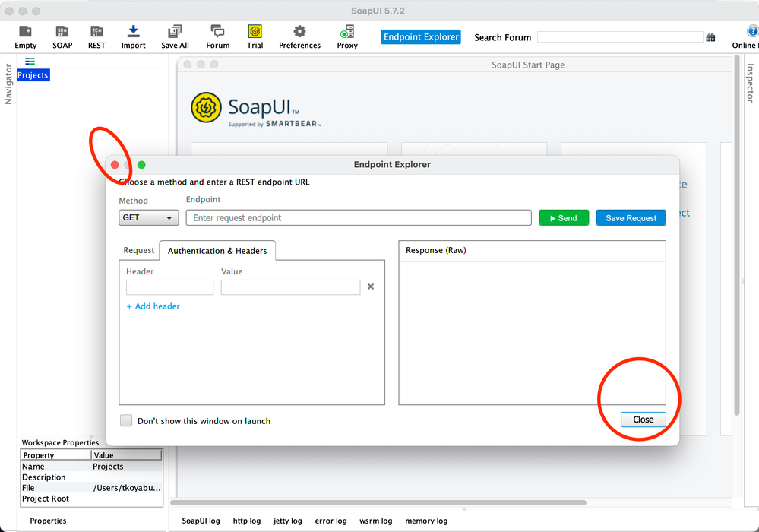Click the + Add header link
The height and width of the screenshot is (532, 759).
(153, 306)
